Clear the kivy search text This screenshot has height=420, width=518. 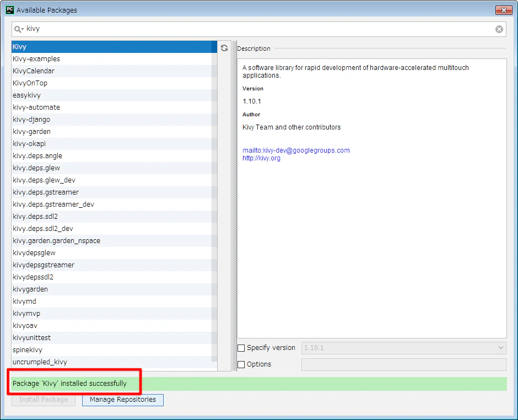499,29
